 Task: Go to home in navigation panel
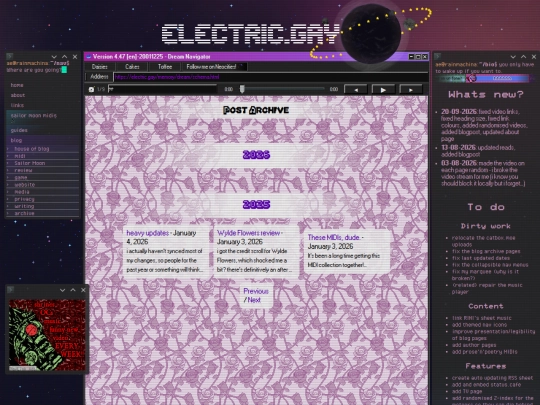(17, 85)
